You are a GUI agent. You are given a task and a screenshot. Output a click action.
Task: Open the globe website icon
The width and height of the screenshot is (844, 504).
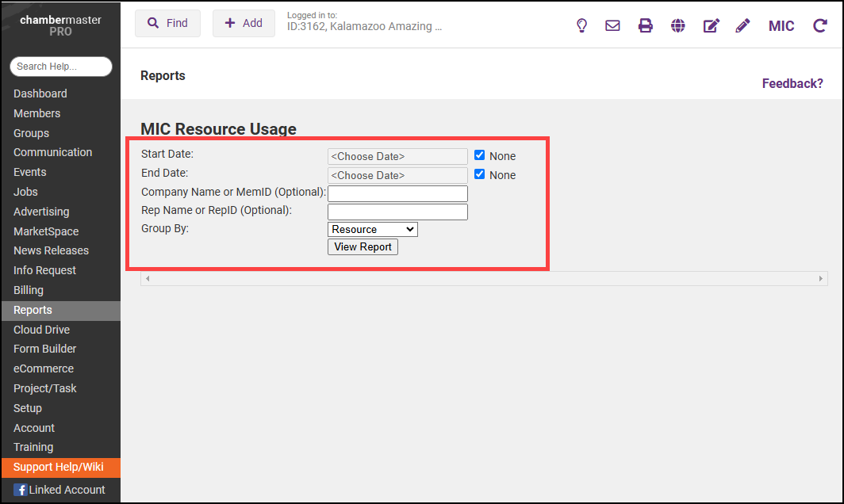pyautogui.click(x=677, y=25)
